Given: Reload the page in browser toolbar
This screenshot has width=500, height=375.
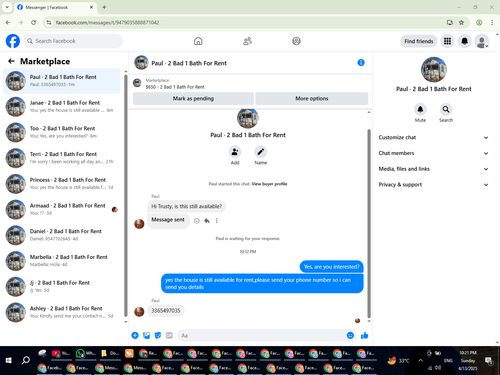Looking at the screenshot, I should (x=33, y=22).
